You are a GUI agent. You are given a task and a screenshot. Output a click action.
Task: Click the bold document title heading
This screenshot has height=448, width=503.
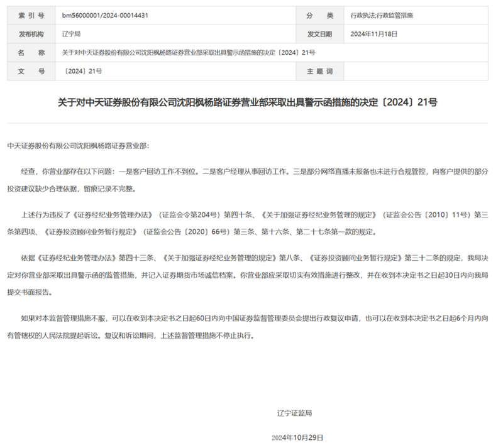(247, 102)
